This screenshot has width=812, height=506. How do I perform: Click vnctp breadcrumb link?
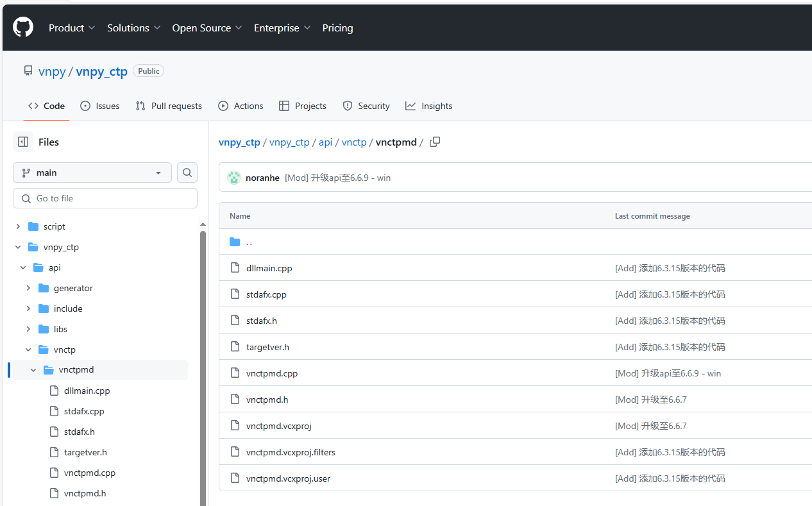(354, 142)
